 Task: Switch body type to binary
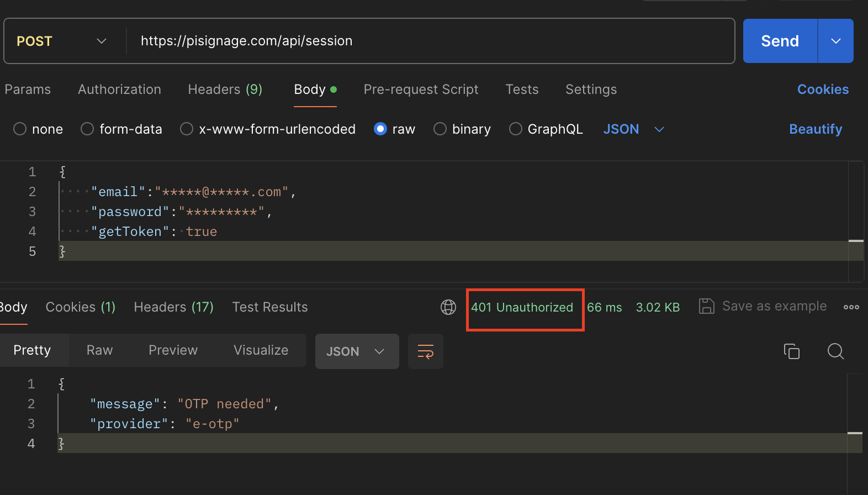[x=440, y=129]
